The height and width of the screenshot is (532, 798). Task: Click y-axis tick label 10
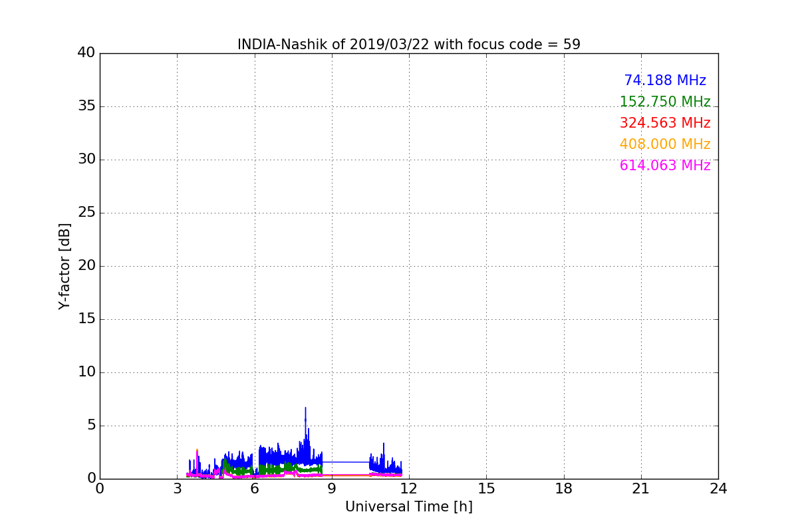[x=86, y=372]
